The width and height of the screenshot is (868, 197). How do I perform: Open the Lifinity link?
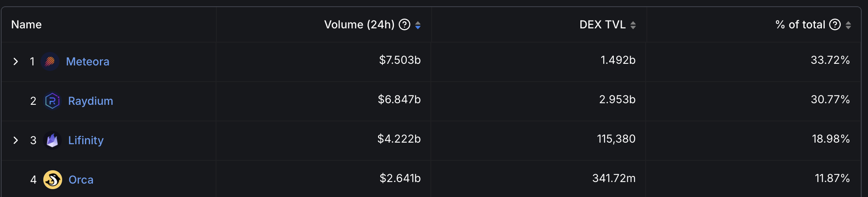(86, 140)
